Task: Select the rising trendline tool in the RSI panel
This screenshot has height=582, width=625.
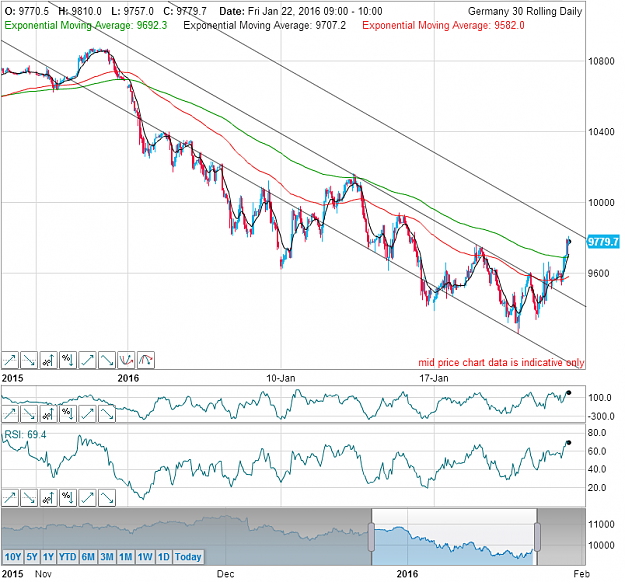Action: click(x=87, y=498)
